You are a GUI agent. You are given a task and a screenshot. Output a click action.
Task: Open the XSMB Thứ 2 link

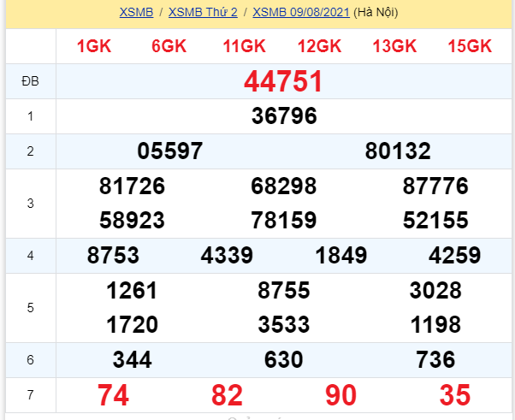click(204, 13)
